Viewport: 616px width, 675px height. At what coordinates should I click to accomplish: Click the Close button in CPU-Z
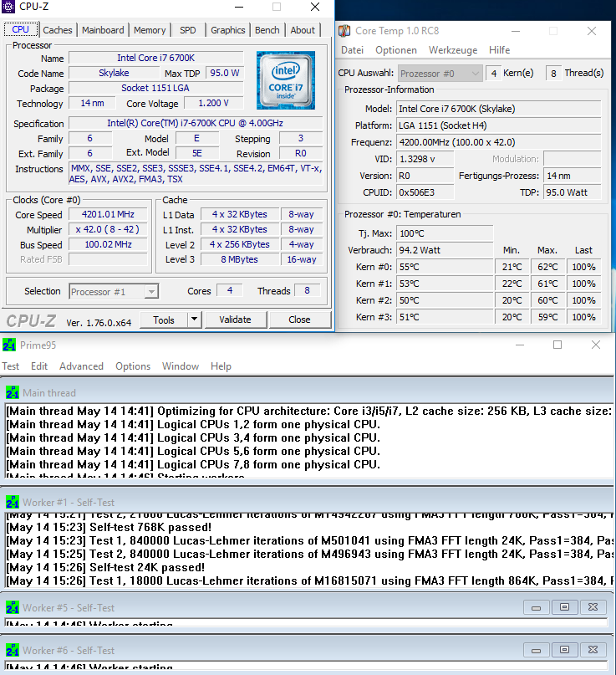coord(299,320)
